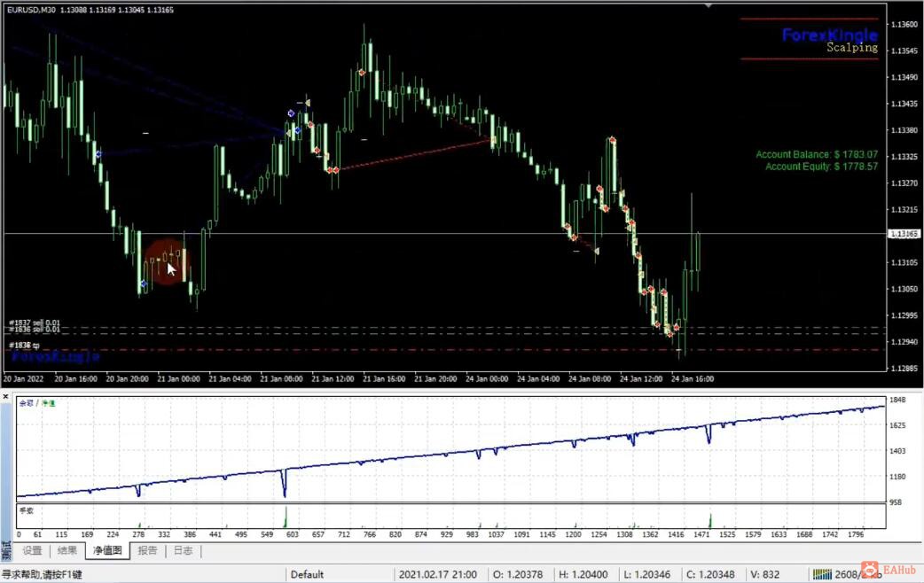Viewport: 924px width, 583px height.
Task: Click the C: 1.20348 status entry
Action: 710,574
